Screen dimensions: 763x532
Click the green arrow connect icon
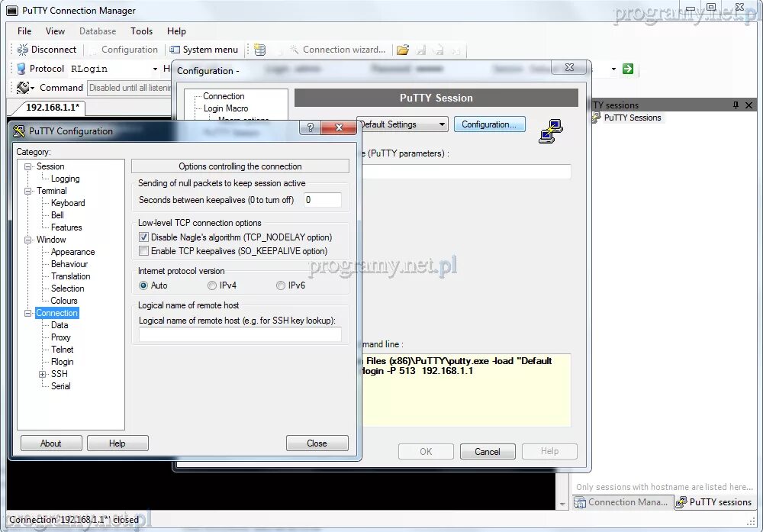627,69
